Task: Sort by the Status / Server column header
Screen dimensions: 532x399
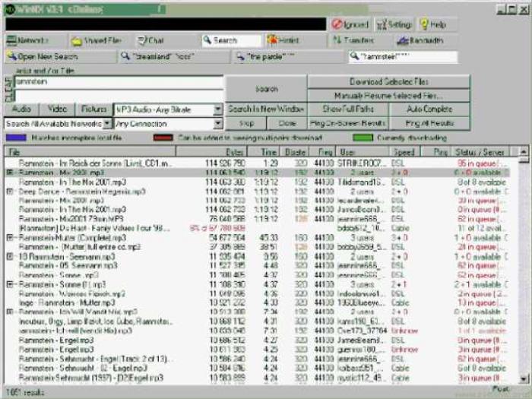Action: tap(480, 152)
